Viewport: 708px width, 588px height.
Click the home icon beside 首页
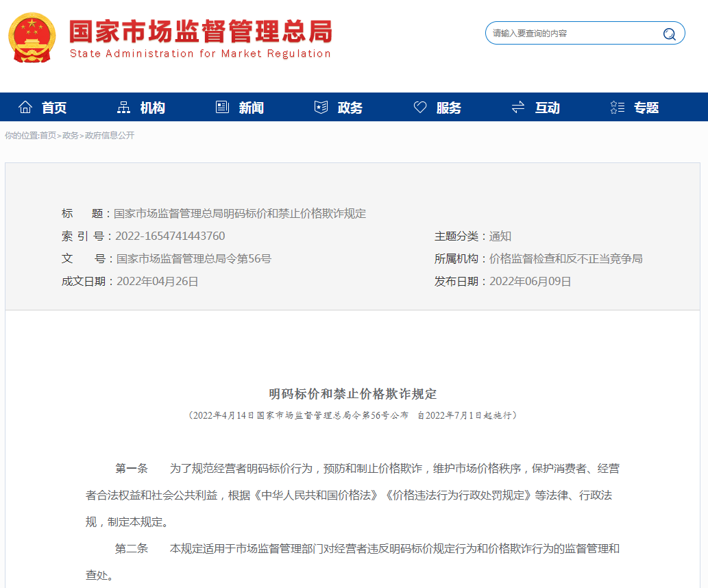click(x=25, y=106)
